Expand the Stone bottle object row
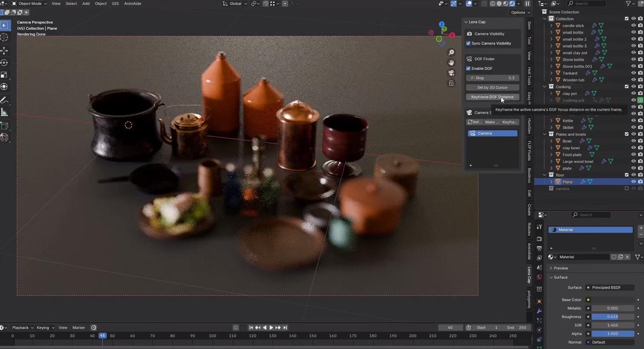This screenshot has width=644, height=349. pos(551,60)
